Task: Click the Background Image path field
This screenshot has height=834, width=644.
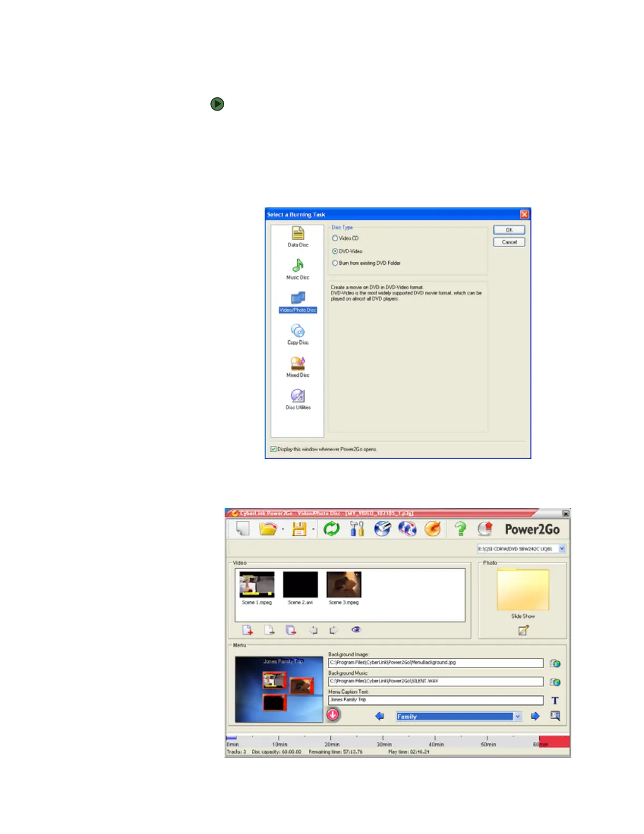Action: click(x=436, y=663)
